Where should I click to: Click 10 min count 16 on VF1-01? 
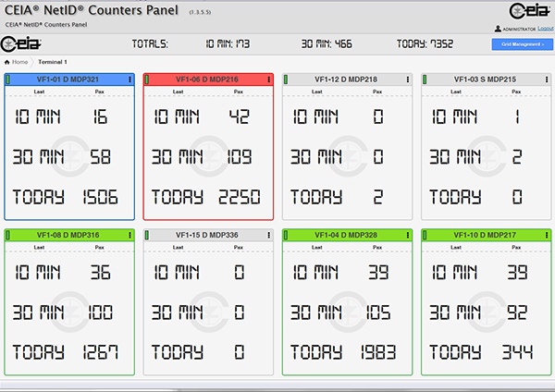(100, 116)
